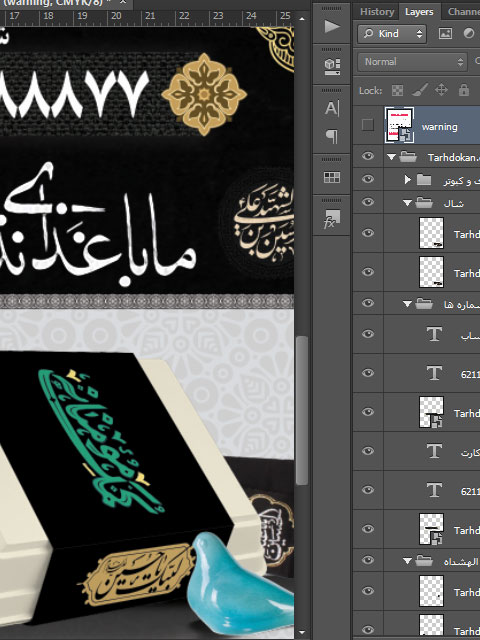This screenshot has height=640, width=480.
Task: Open the Styles fx panel icon
Action: click(332, 219)
